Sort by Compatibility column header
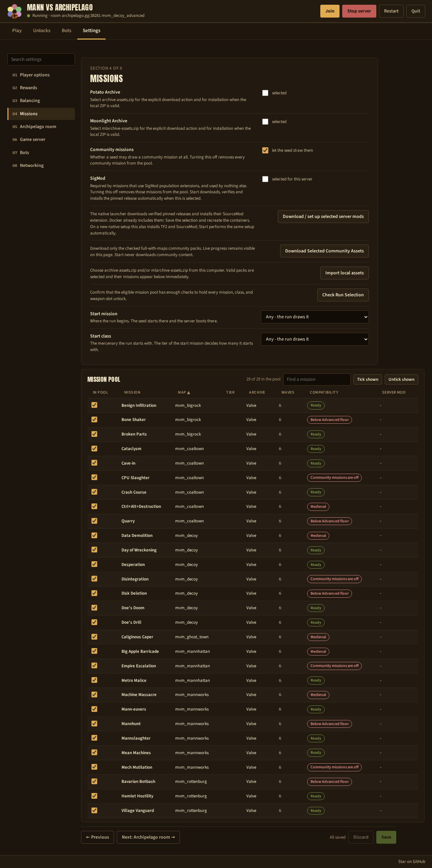 pos(324,392)
